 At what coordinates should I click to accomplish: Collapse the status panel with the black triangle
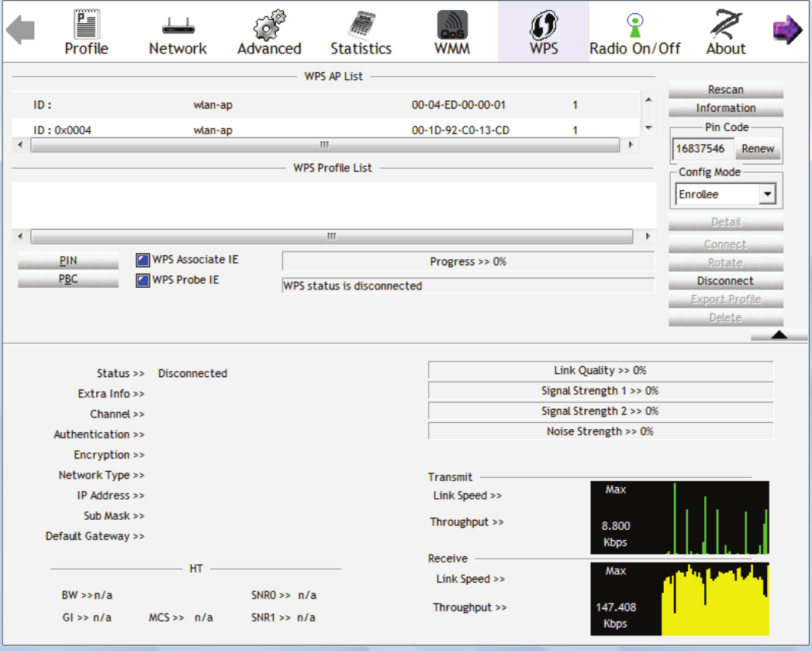pos(779,335)
